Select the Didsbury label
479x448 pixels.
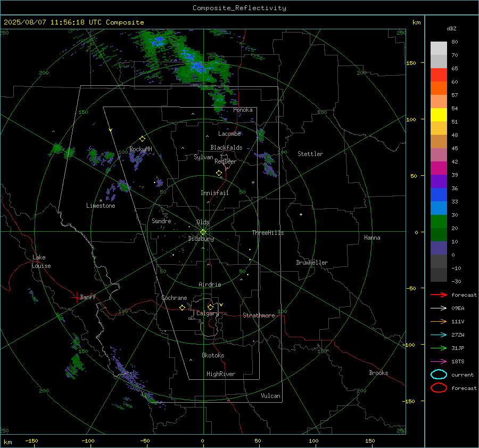pyautogui.click(x=201, y=239)
